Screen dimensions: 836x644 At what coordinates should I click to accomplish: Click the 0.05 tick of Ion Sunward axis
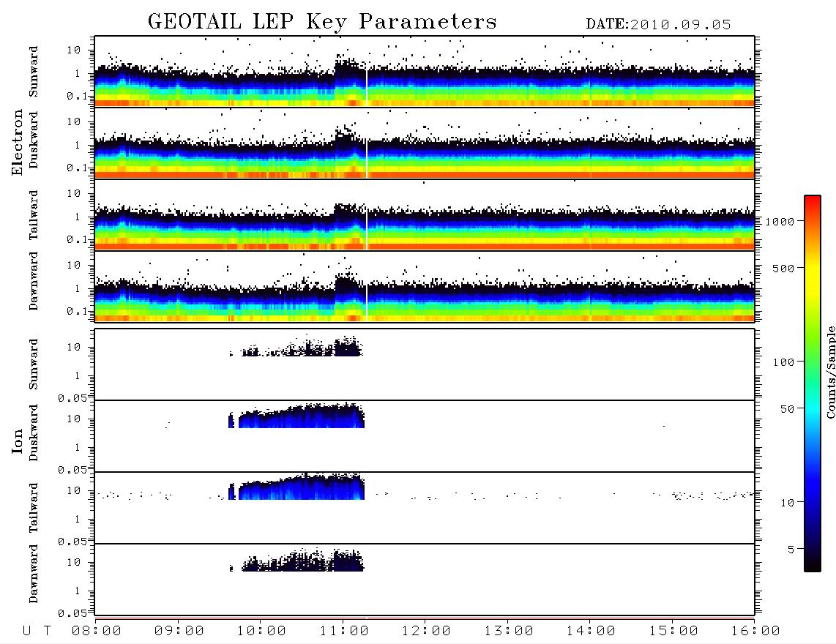point(72,398)
